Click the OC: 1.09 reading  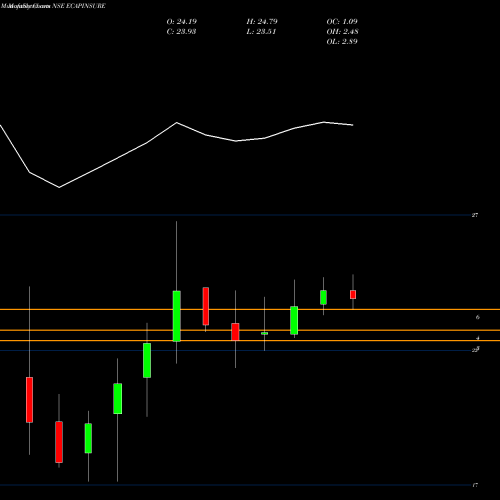(x=342, y=22)
